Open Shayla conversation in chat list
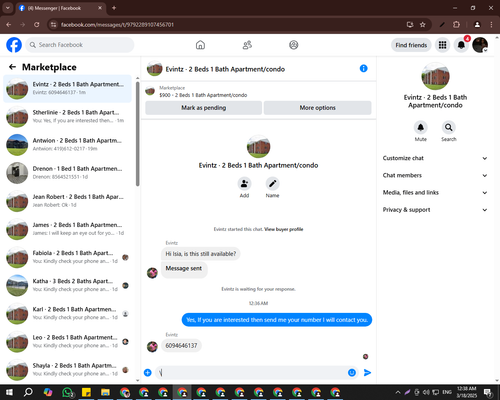The height and width of the screenshot is (400, 500). tap(67, 370)
